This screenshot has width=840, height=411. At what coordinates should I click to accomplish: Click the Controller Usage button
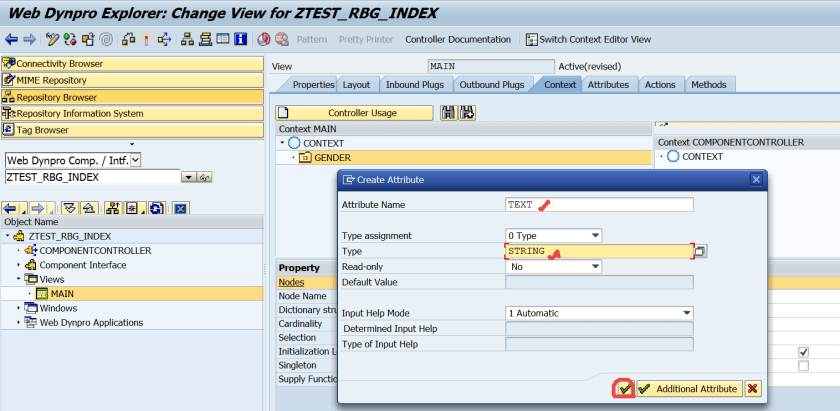click(362, 113)
